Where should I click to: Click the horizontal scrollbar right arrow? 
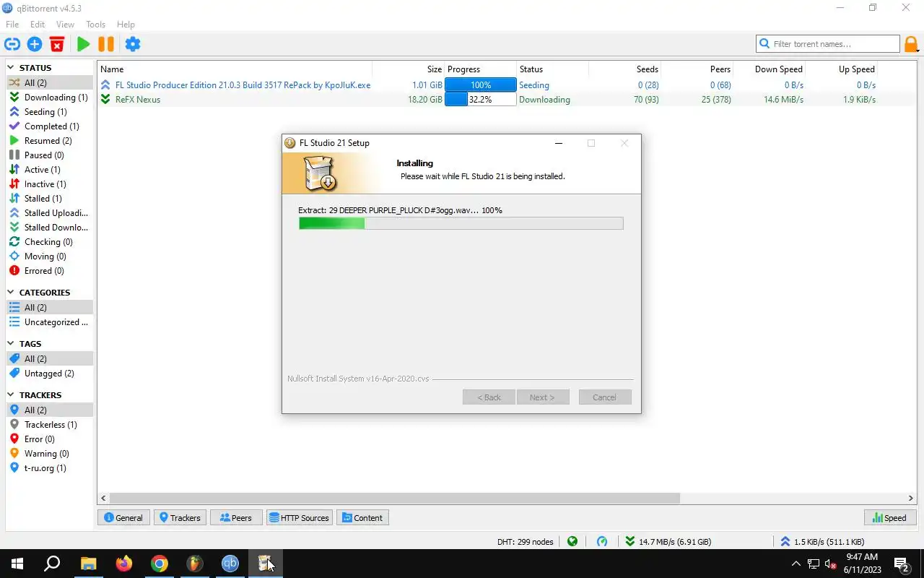[x=911, y=499]
